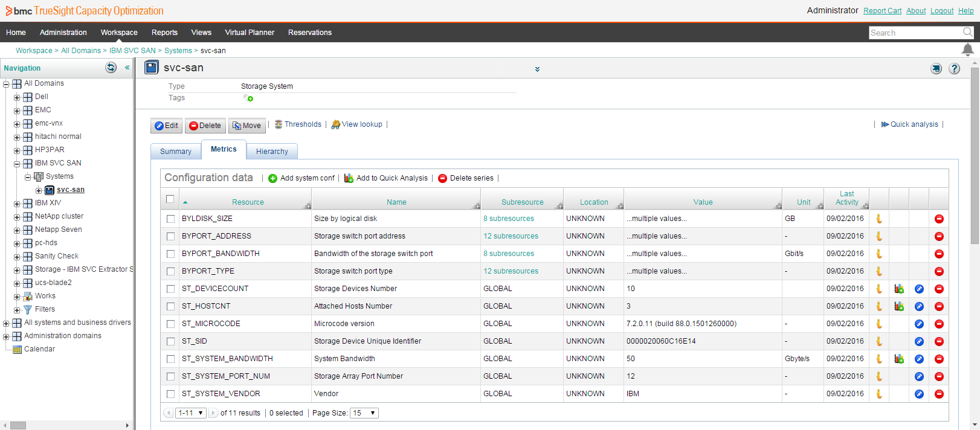Expand the svc-san tree node
Viewport: 980px width, 430px height.
click(x=39, y=190)
